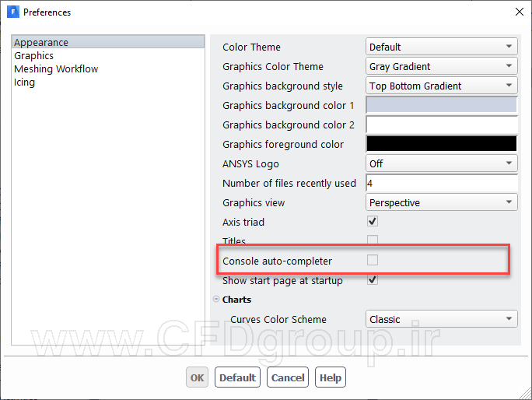
Task: Enable Console auto-completer checkbox
Action: 373,260
